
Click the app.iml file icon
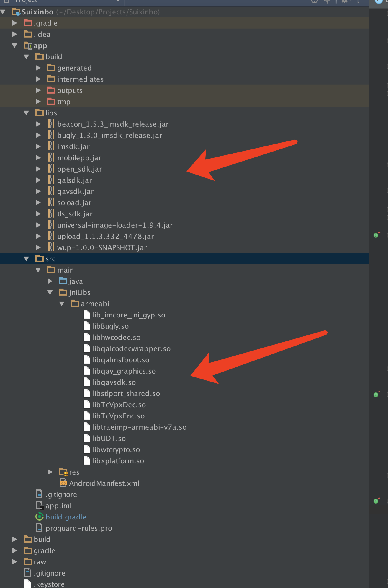40,505
